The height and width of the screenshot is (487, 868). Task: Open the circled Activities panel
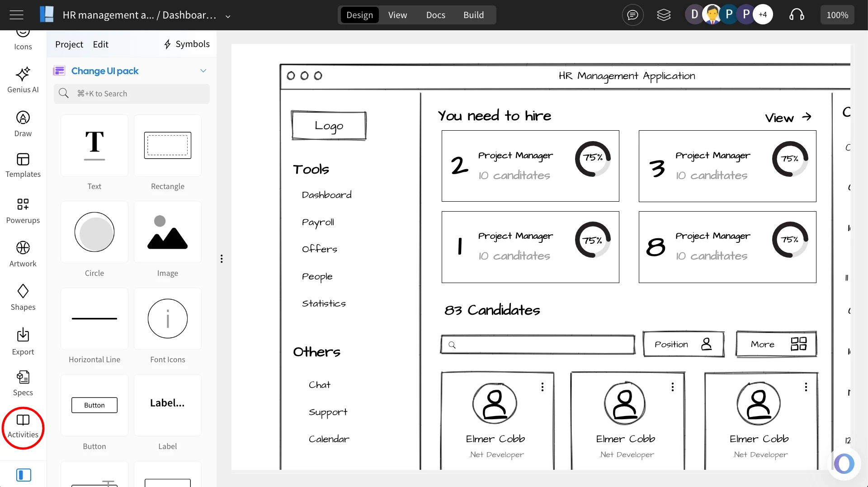[x=23, y=426]
